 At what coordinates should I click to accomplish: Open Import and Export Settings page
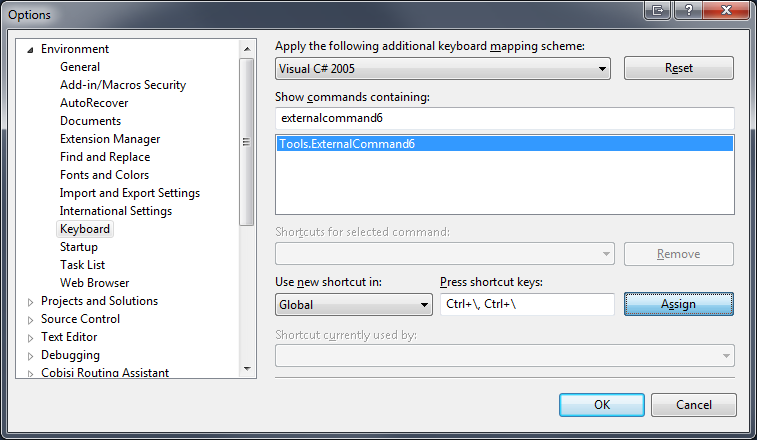[129, 193]
